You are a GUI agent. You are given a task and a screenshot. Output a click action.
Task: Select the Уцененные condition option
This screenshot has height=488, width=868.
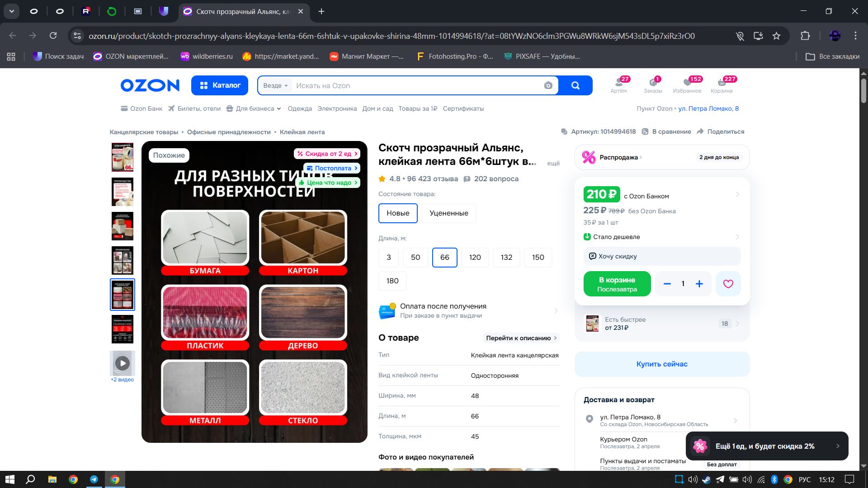448,213
